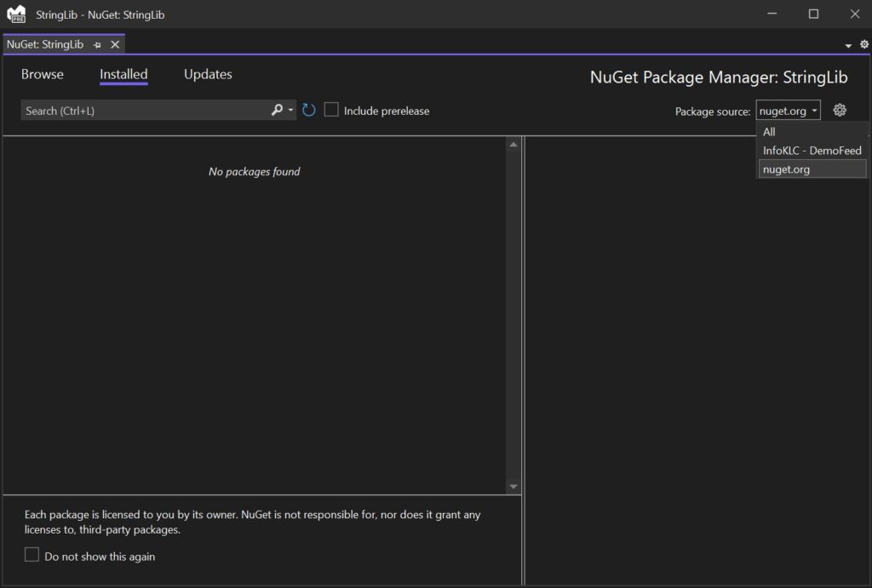The height and width of the screenshot is (588, 872).
Task: Enable the Include prerelease checkbox
Action: coord(331,110)
